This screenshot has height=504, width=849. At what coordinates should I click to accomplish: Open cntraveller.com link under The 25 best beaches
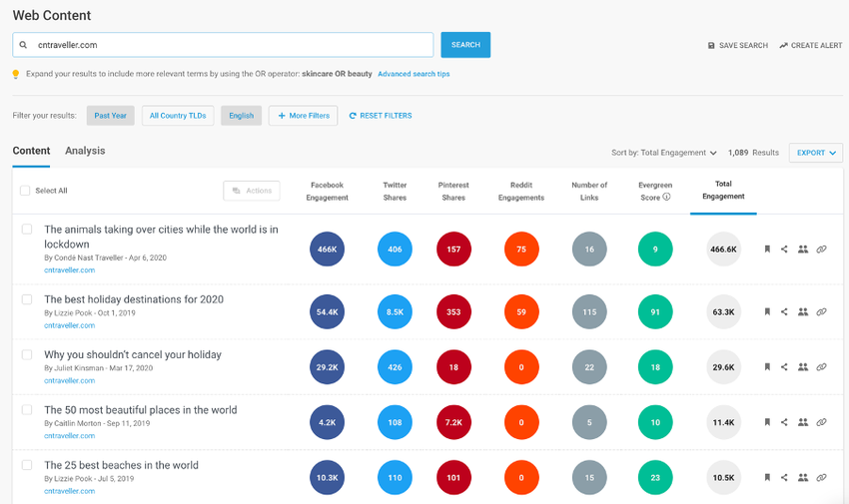pos(69,491)
